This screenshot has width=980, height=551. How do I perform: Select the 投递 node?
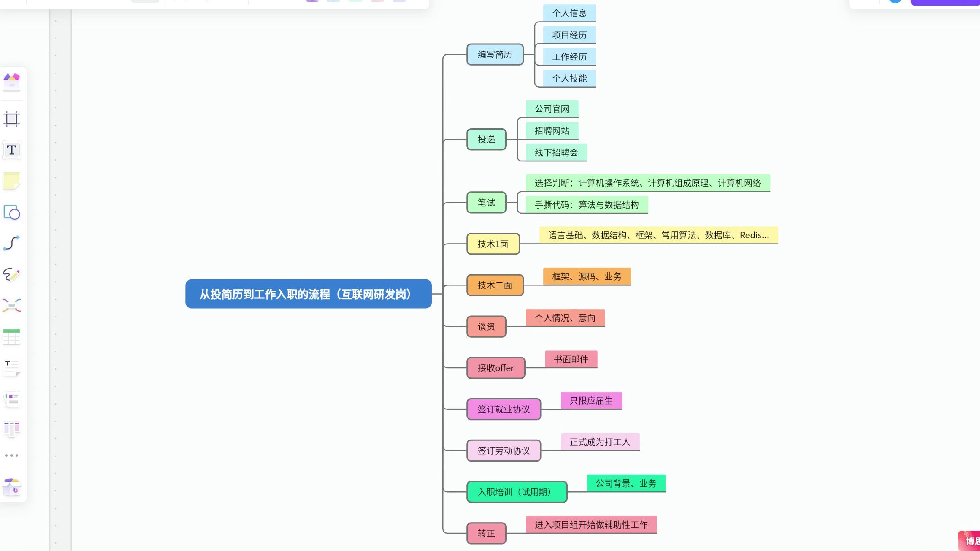[x=486, y=139]
